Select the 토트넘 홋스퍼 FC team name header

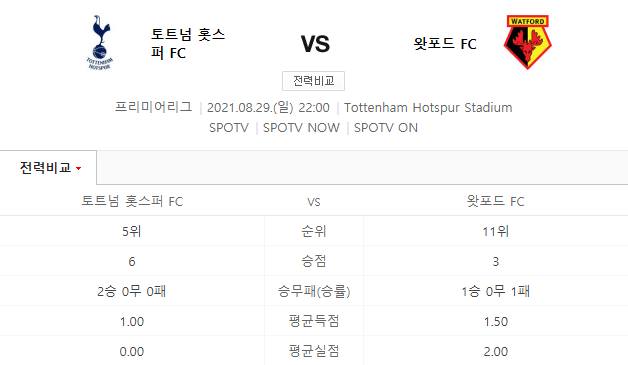[x=188, y=44]
